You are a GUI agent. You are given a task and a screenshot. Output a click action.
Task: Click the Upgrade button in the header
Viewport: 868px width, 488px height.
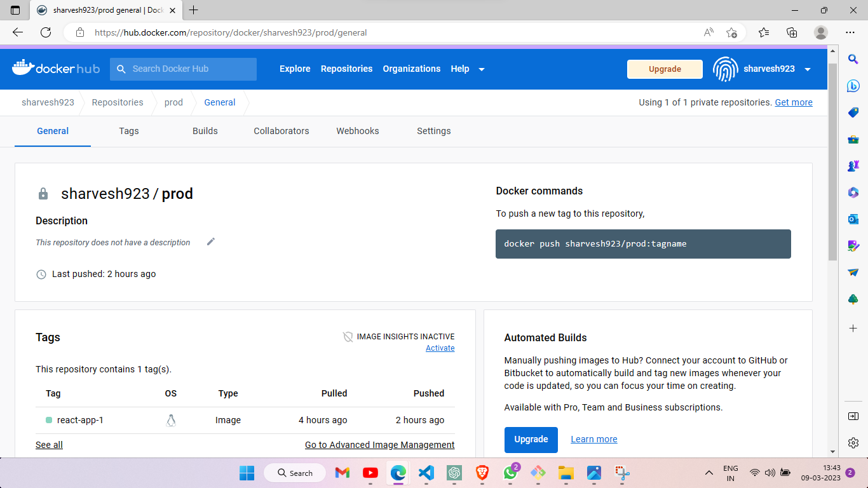(x=665, y=69)
